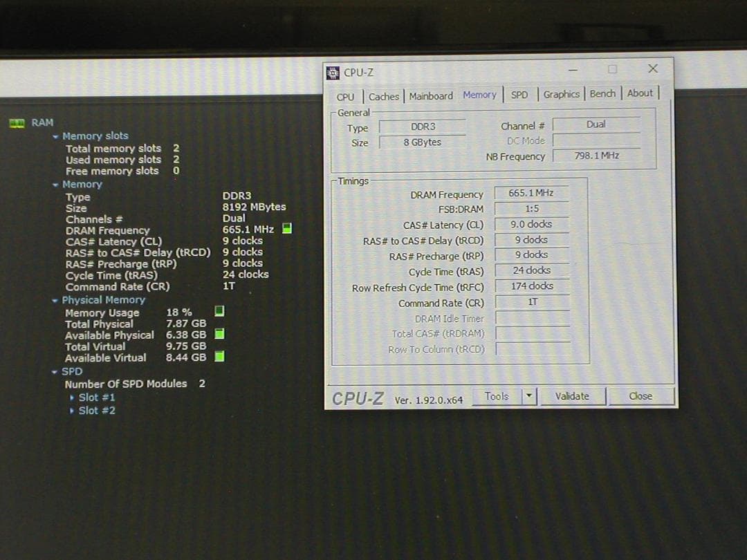The height and width of the screenshot is (560, 747).
Task: Click the Channel # field showing Dual
Action: (596, 124)
